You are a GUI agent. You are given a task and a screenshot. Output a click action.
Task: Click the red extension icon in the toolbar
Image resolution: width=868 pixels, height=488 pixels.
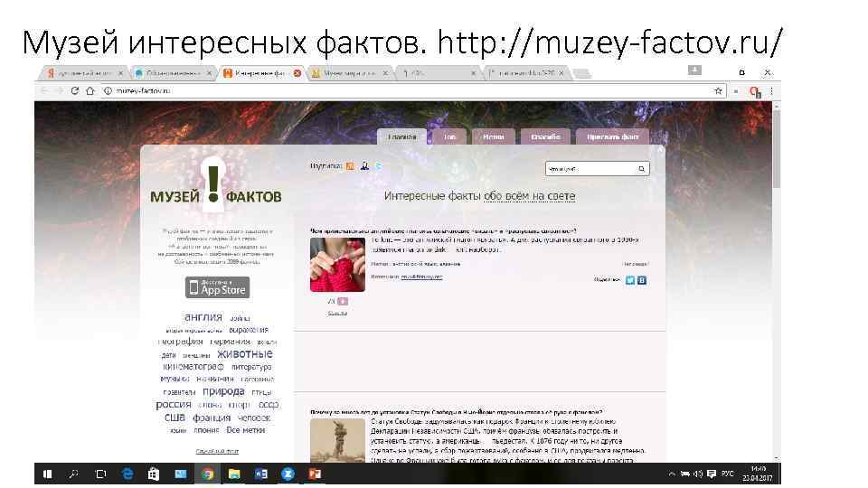click(755, 92)
